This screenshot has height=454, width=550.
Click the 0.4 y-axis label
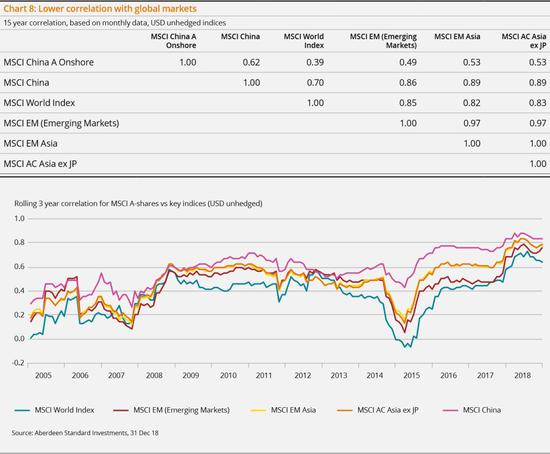point(19,291)
